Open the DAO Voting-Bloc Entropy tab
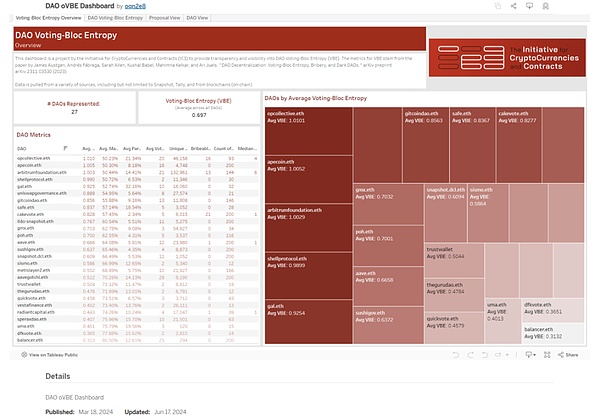This screenshot has width=600, height=419. 115,18
